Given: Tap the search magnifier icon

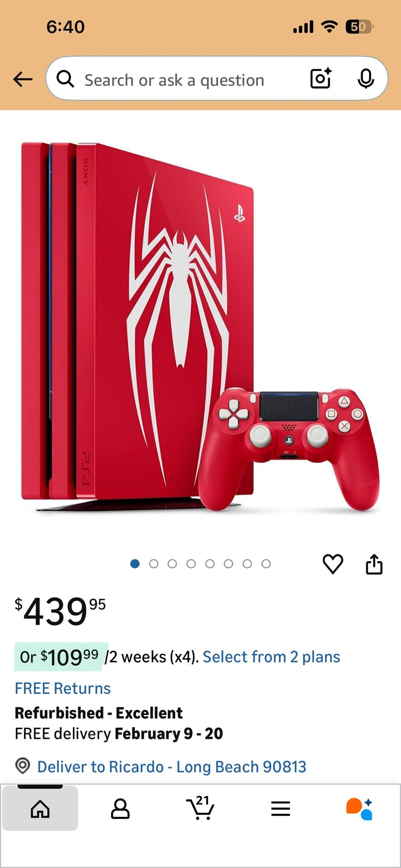Looking at the screenshot, I should coord(65,79).
